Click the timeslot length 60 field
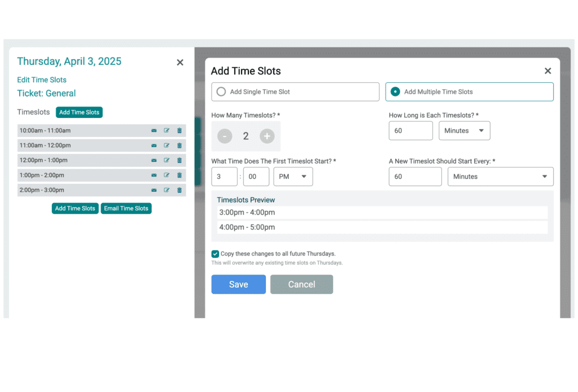This screenshot has width=578, height=392. 410,130
